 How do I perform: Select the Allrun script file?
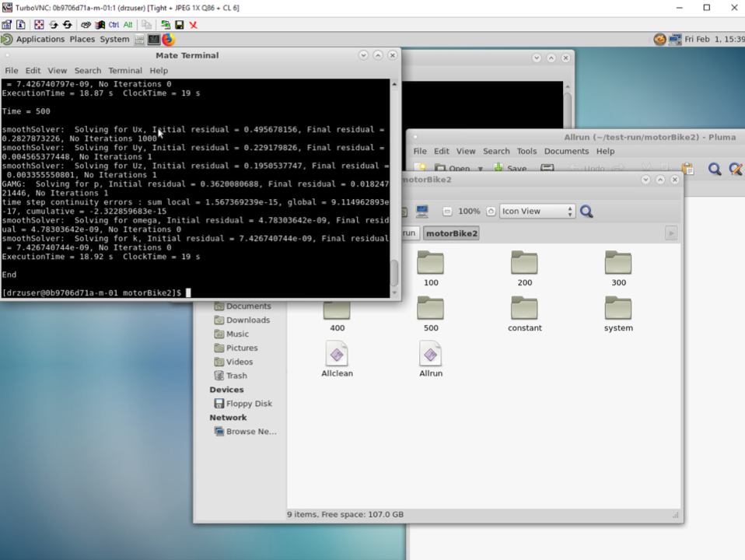point(431,359)
